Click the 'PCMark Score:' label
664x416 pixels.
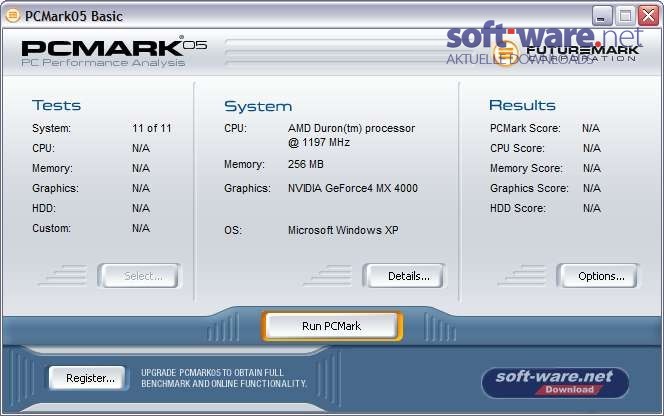pos(525,128)
